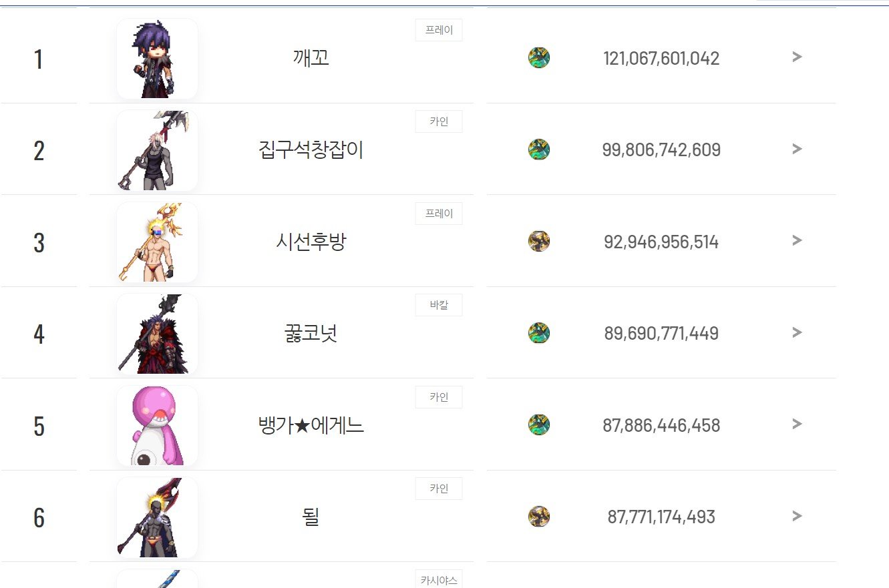889x588 pixels.
Task: Open rank 3 details via its arrow
Action: [x=796, y=242]
